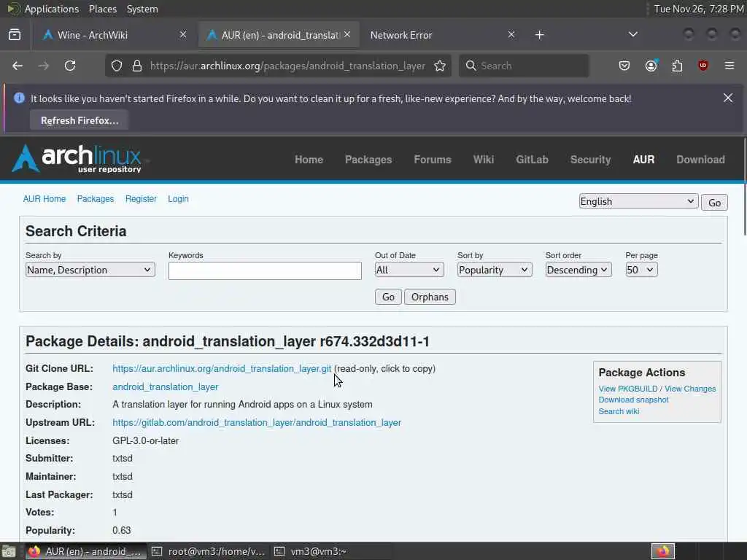The height and width of the screenshot is (560, 747).
Task: Click the browser forward arrow
Action: coord(44,66)
